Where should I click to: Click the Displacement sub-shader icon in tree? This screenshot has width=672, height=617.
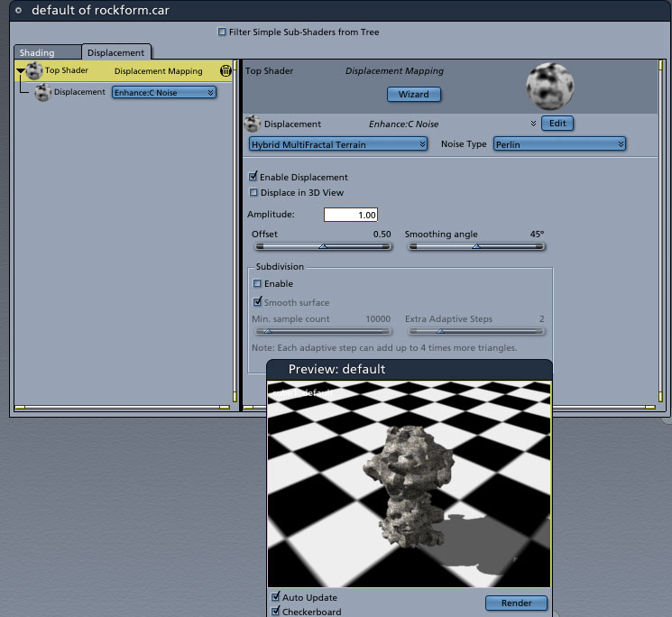coord(42,93)
